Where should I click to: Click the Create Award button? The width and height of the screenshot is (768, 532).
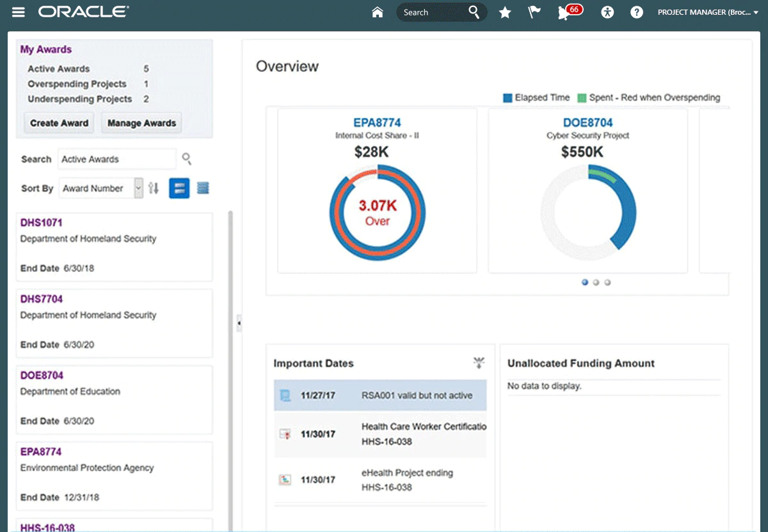click(60, 123)
